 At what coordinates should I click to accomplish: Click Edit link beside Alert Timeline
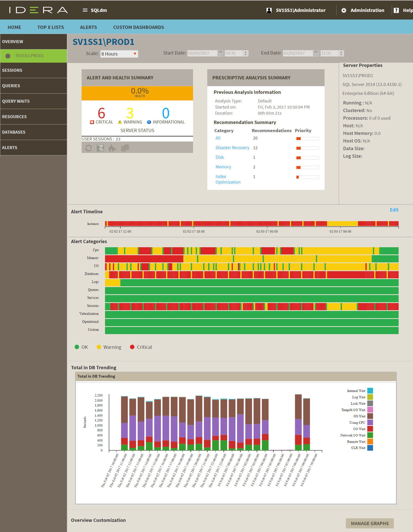(x=394, y=210)
